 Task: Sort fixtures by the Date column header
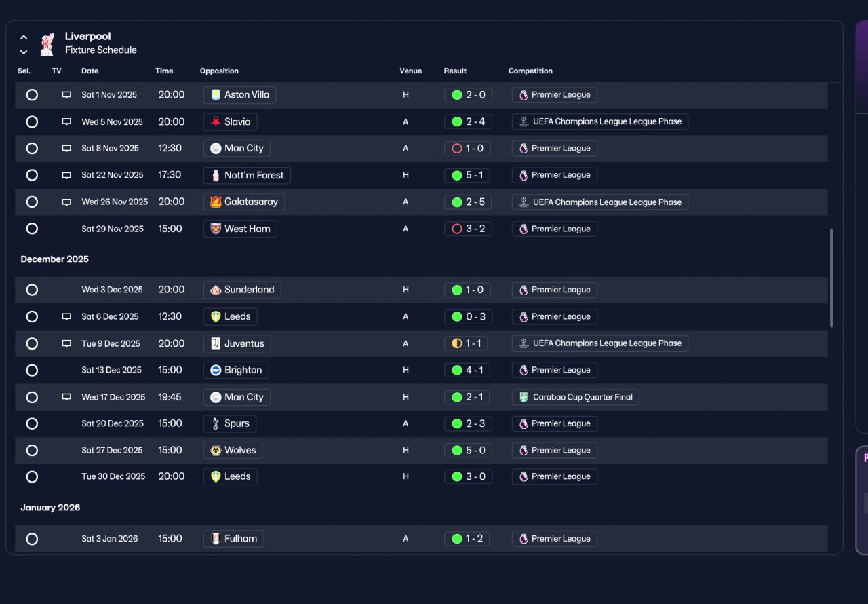tap(90, 71)
